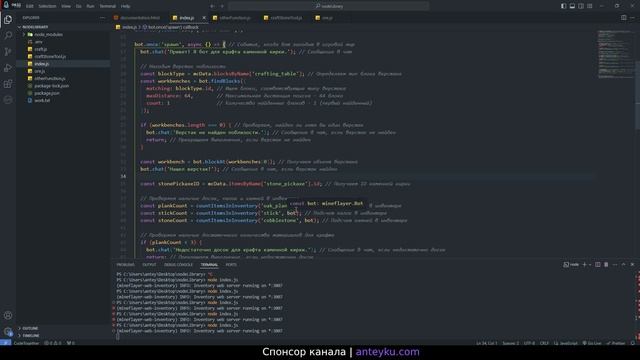Open the Source Control view
Image resolution: width=640 pixels, height=360 pixels.
pos(8,52)
